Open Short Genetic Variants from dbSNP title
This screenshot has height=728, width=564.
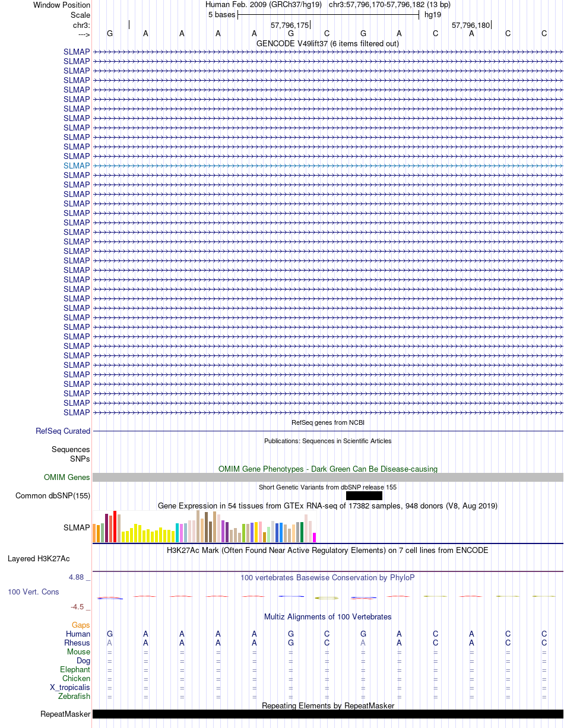(328, 487)
